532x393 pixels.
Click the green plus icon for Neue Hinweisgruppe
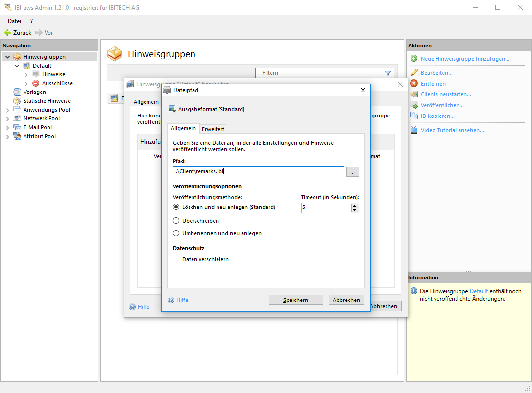pos(414,59)
